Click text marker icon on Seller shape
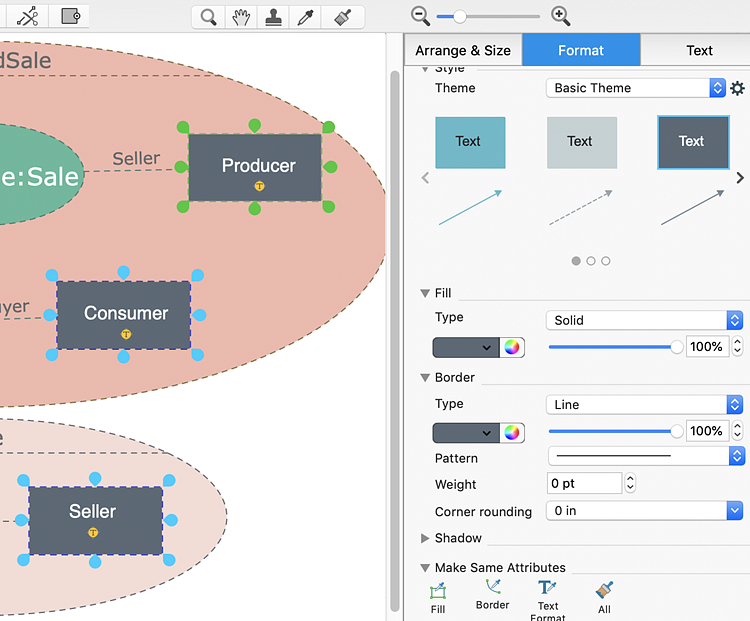The width and height of the screenshot is (750, 621). [x=93, y=532]
